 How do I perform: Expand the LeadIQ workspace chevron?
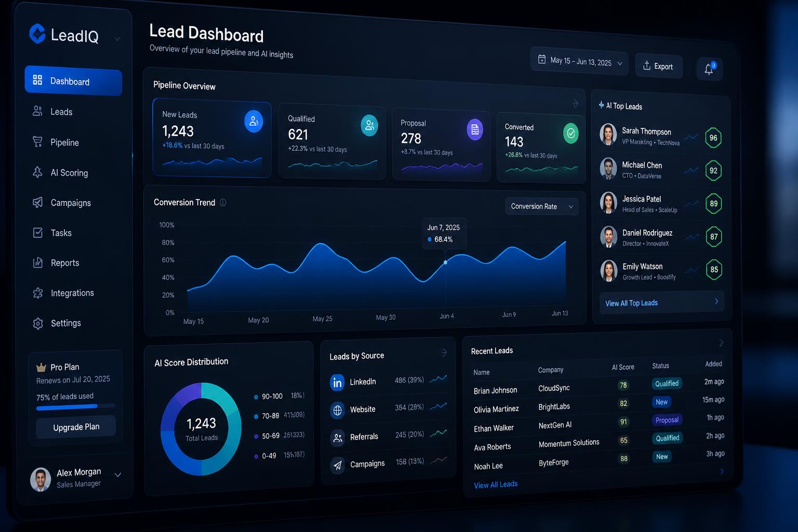[117, 39]
